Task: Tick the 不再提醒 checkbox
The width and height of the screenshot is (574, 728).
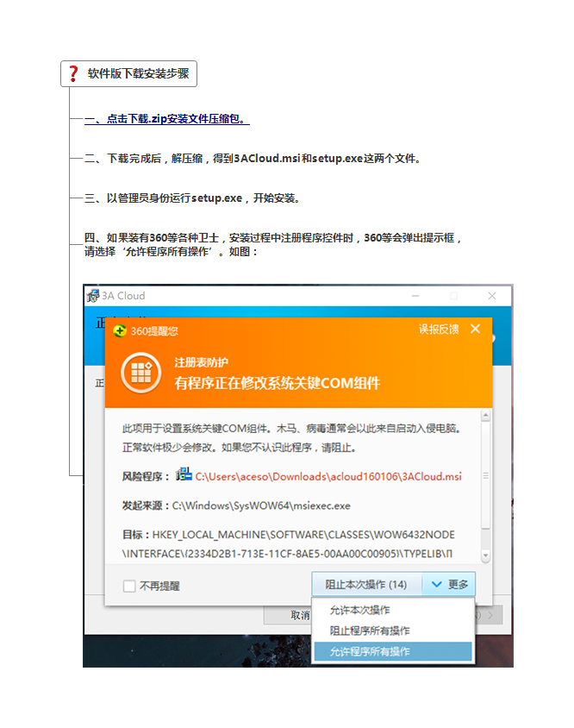Action: click(129, 586)
